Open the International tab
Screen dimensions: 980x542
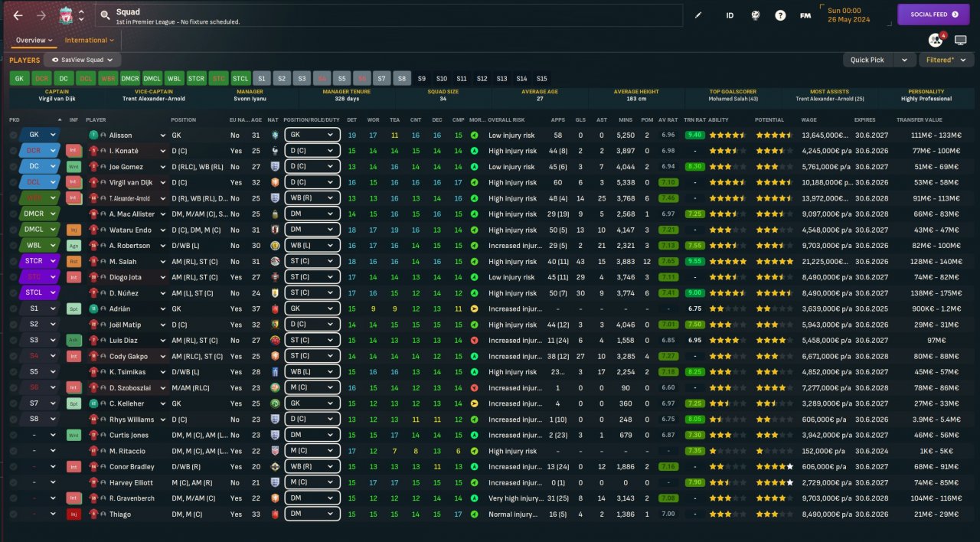(x=90, y=41)
